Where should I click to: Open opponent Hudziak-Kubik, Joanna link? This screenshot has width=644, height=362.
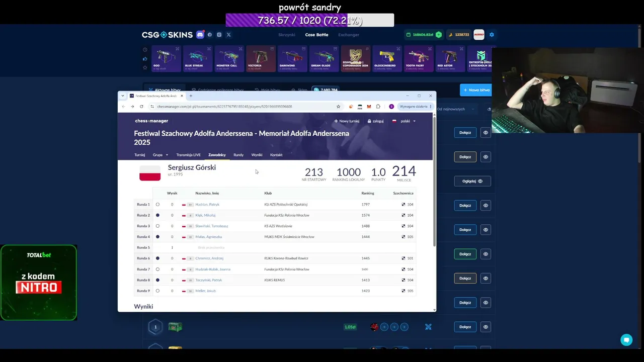(212, 269)
